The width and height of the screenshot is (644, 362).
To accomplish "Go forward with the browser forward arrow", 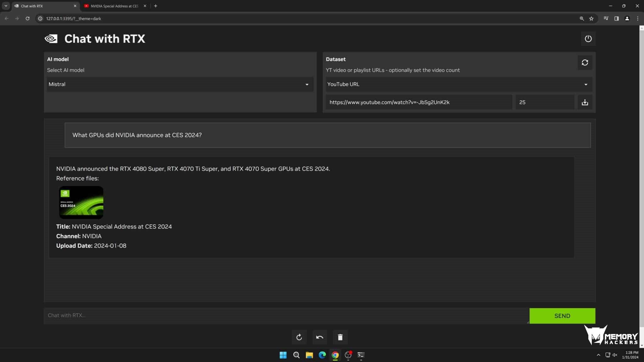I will 17,19.
